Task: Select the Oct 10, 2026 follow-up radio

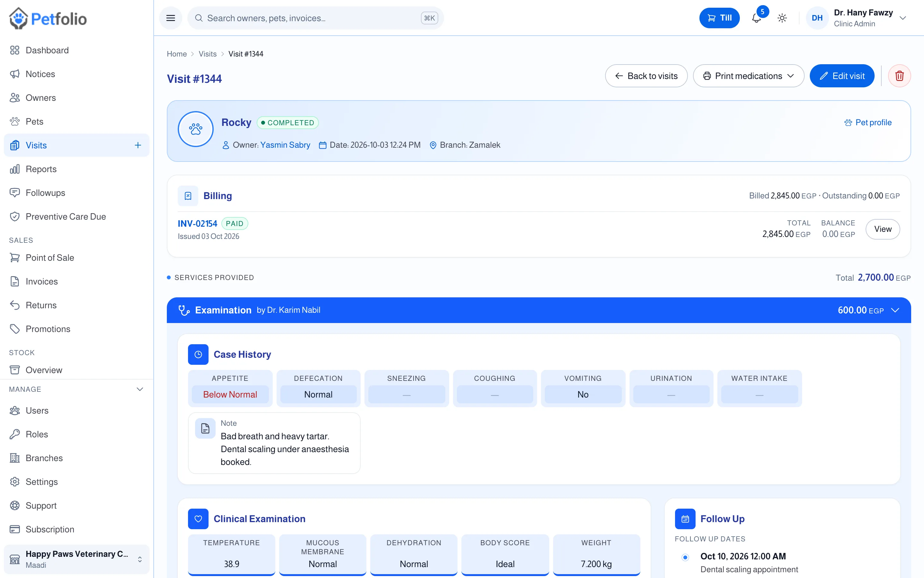Action: coord(685,557)
